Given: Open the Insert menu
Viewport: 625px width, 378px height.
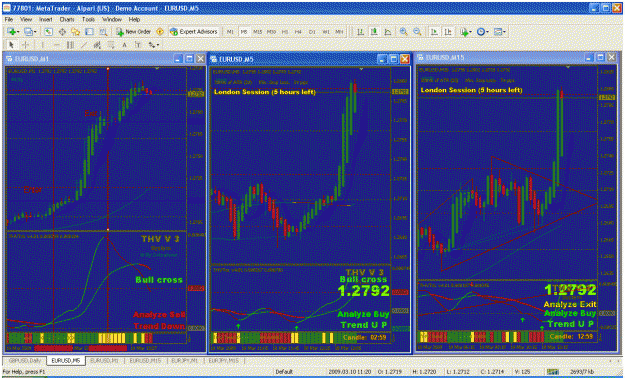Looking at the screenshot, I should (x=46, y=19).
